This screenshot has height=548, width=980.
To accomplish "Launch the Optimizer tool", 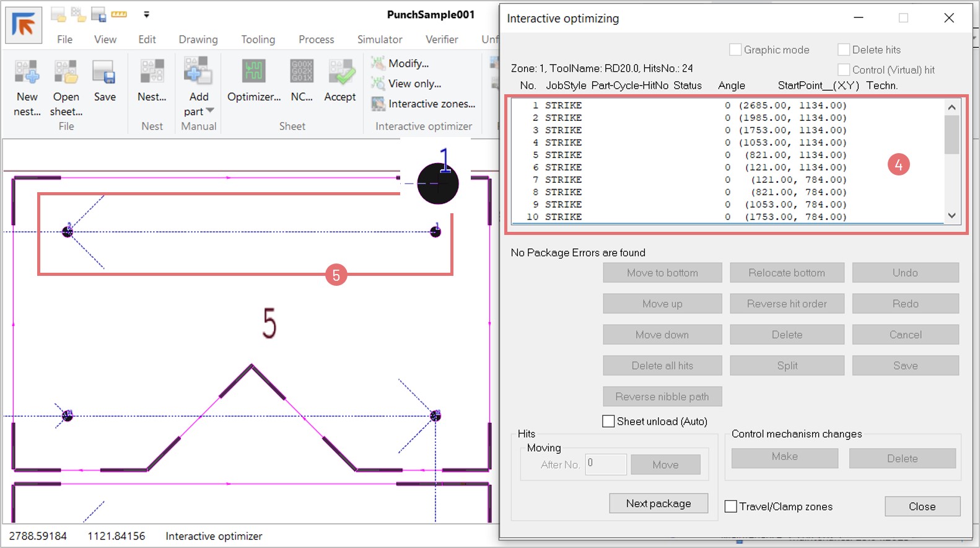I will [x=254, y=73].
